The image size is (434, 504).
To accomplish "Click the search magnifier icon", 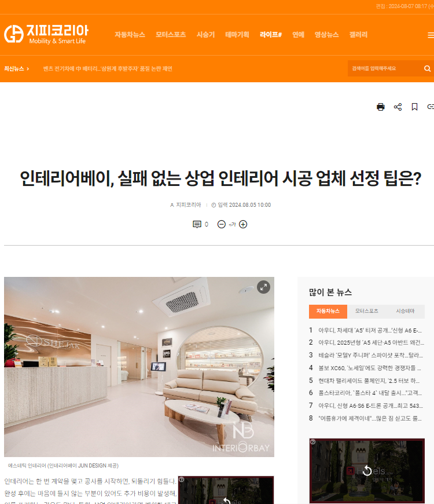I will tap(427, 68).
